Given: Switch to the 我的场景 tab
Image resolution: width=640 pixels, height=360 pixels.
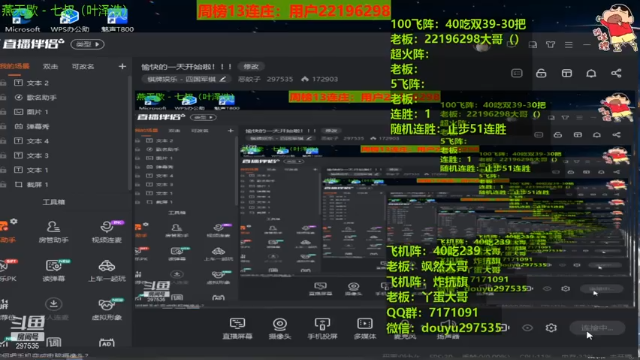Looking at the screenshot, I should pos(15,66).
